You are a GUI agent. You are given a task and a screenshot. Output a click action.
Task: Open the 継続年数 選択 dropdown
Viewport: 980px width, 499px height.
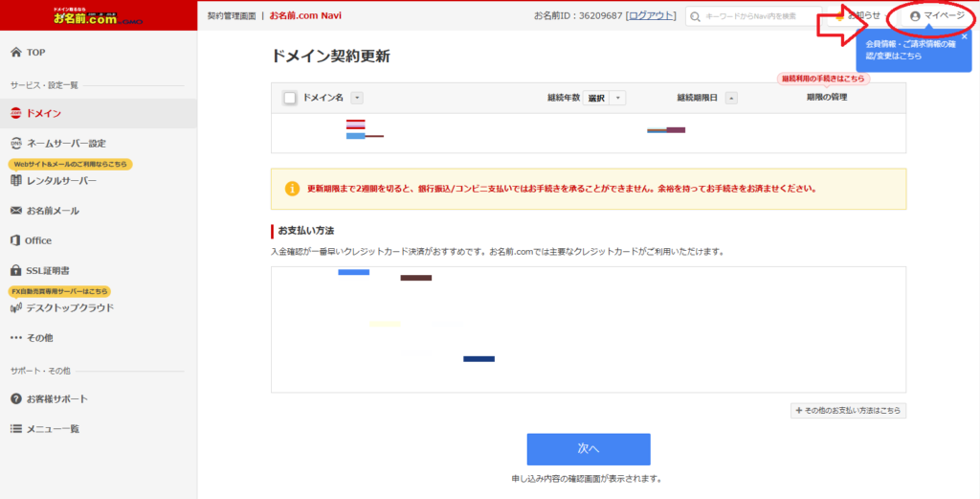[604, 98]
